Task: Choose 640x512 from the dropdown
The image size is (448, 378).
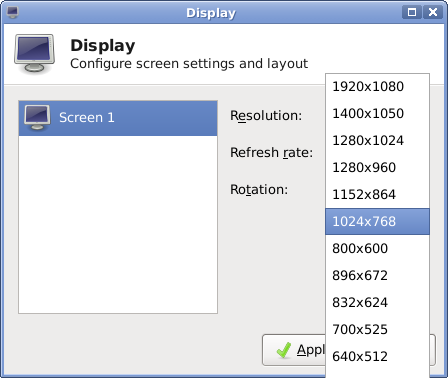Action: tap(377, 357)
